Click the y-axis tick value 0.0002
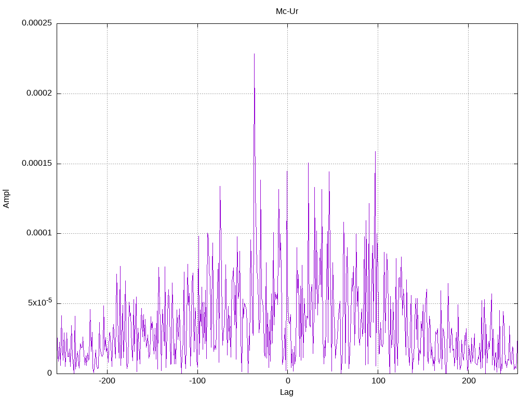This screenshot has height=399, width=532. point(39,93)
